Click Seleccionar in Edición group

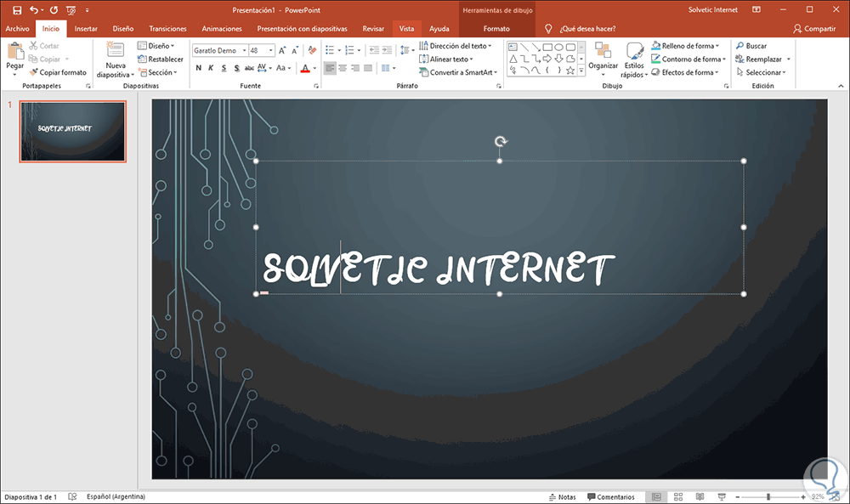(761, 72)
